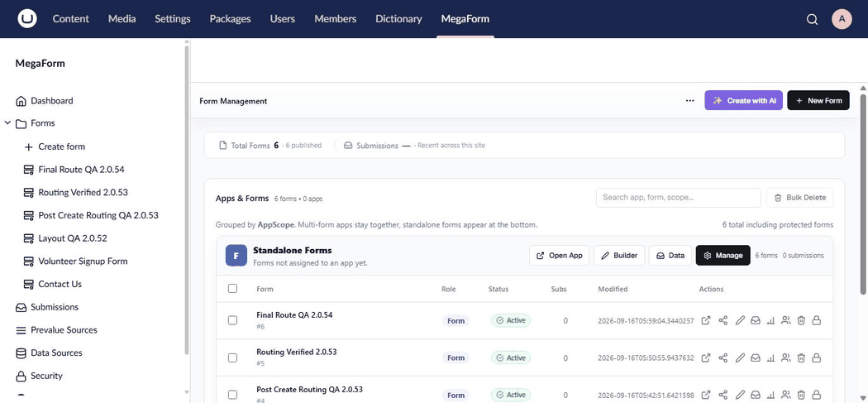Click the main content vertical scrollbar
The image size is (868, 403).
point(863,194)
